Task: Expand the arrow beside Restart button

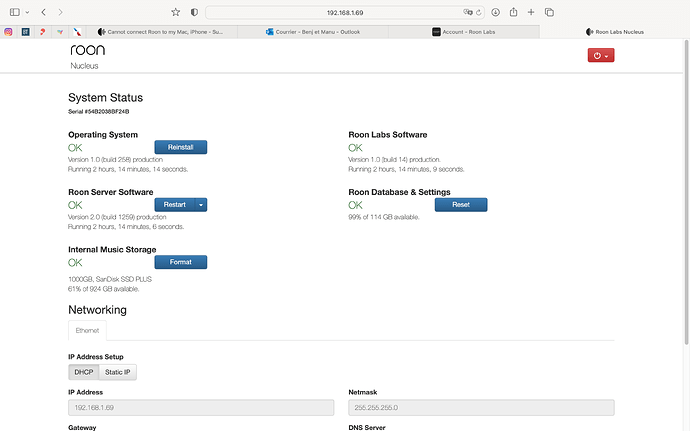Action: [201, 204]
